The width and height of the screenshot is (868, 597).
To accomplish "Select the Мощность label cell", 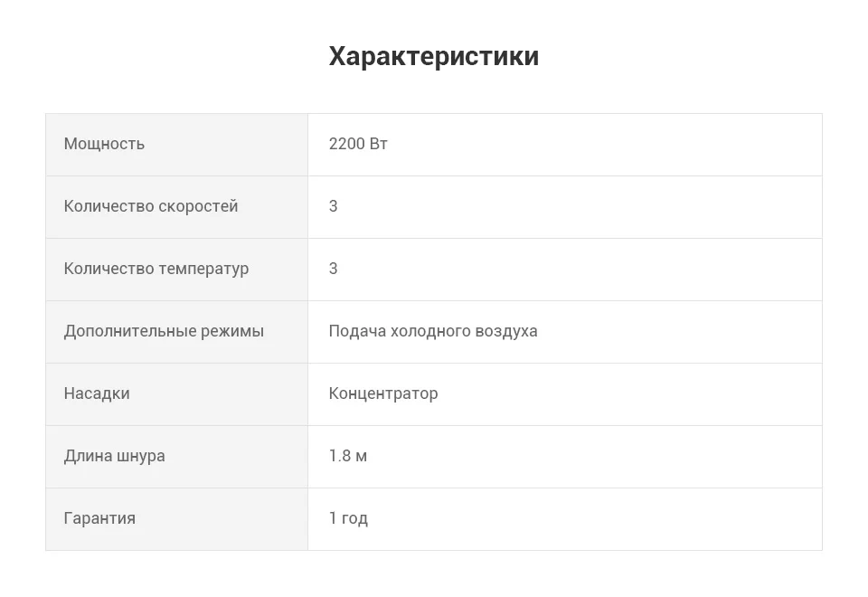I will click(176, 145).
